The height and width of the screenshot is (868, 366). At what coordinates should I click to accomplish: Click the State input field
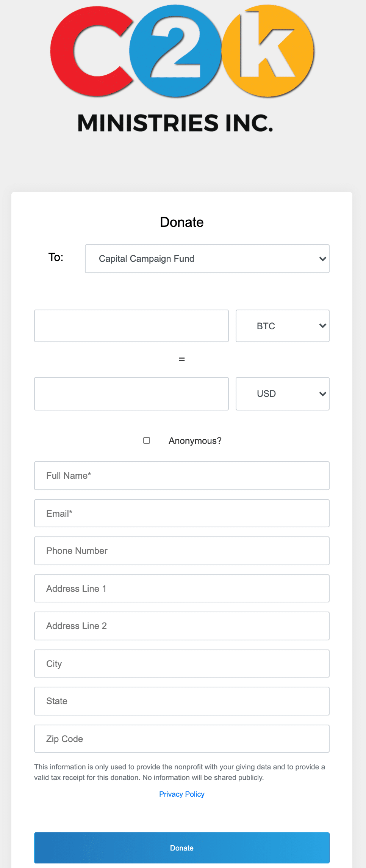coord(182,701)
